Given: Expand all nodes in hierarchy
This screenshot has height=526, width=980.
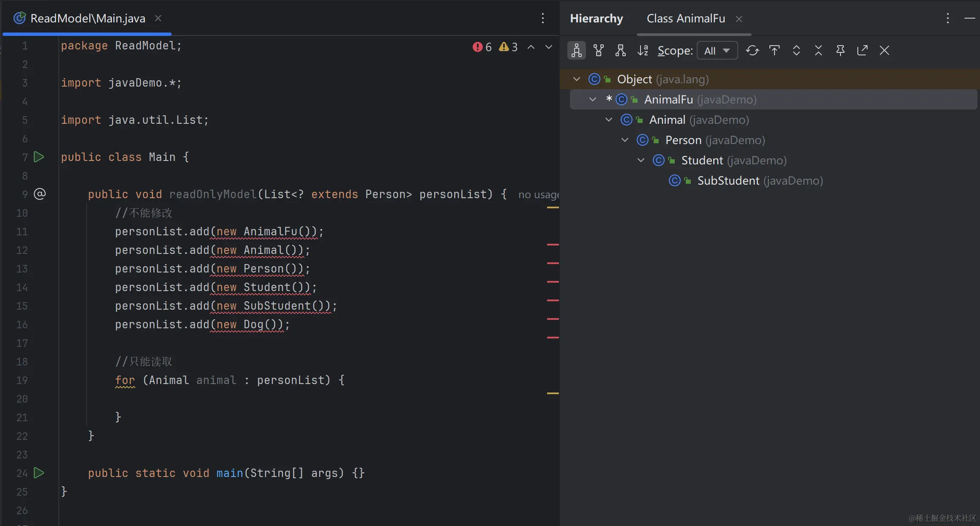Looking at the screenshot, I should coord(796,51).
